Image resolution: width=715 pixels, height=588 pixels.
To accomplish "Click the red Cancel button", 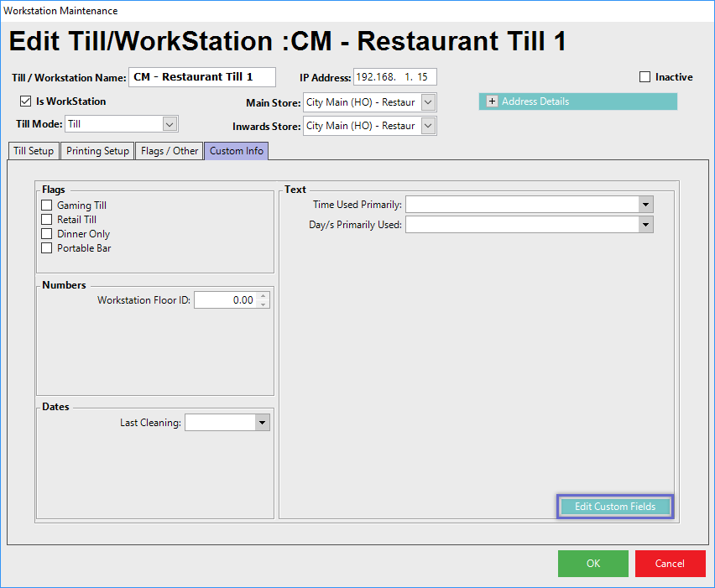I will [x=670, y=564].
